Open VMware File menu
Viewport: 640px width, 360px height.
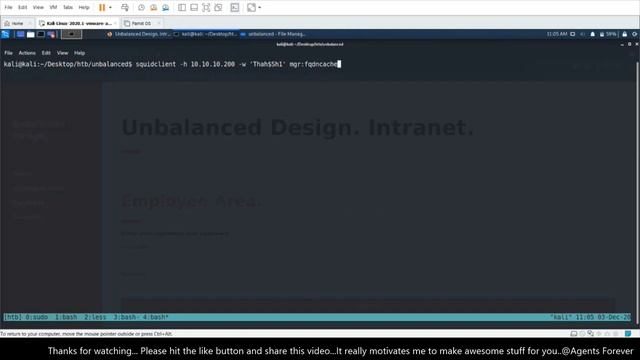pyautogui.click(x=8, y=7)
